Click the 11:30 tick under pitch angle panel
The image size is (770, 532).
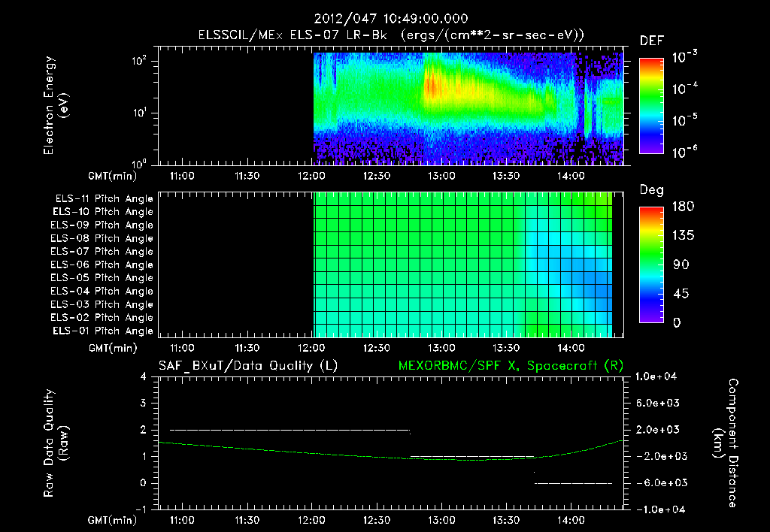point(247,348)
